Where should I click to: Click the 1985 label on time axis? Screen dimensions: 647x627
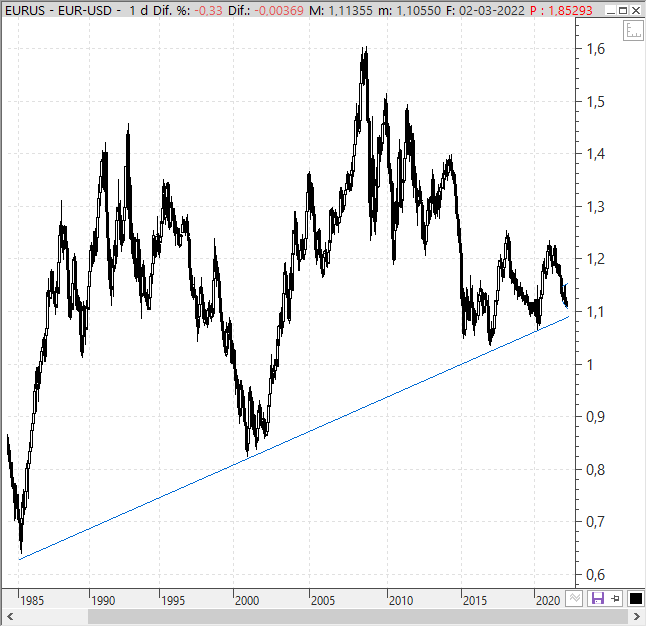tap(32, 601)
